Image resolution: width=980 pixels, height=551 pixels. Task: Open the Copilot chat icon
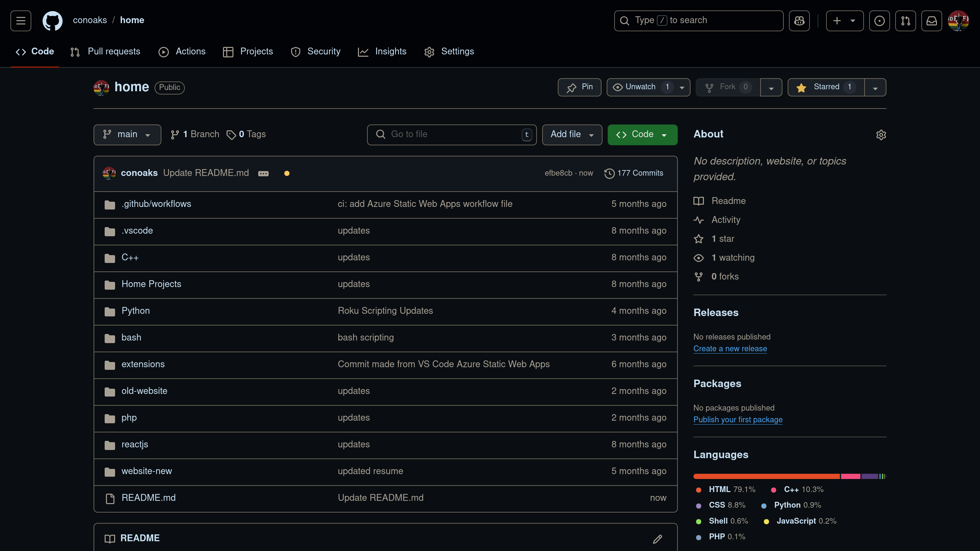point(799,21)
